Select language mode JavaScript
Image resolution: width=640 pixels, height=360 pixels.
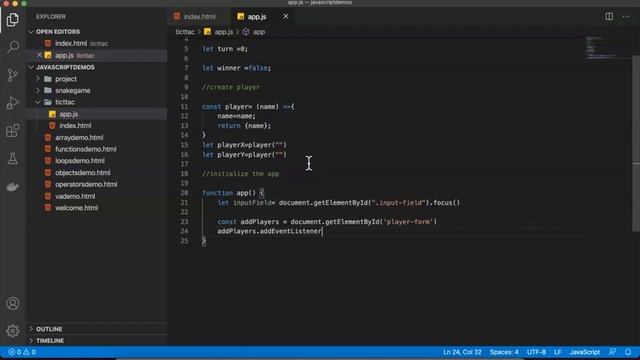585,352
